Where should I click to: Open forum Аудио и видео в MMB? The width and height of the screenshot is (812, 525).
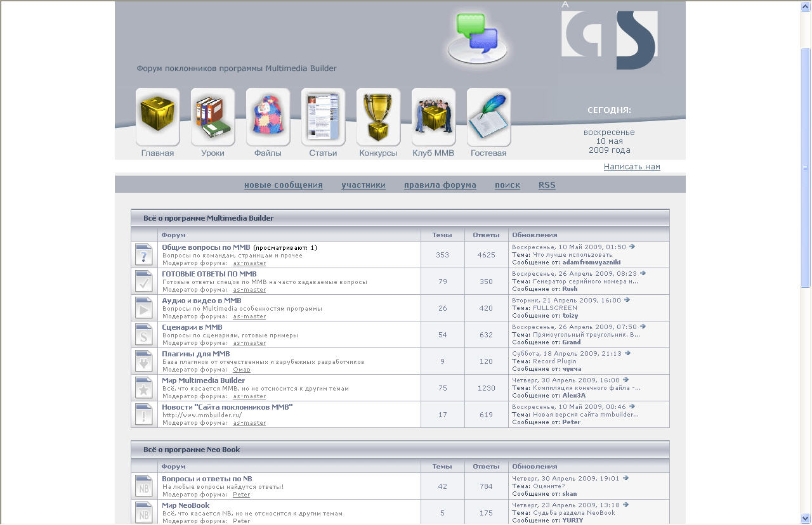(202, 301)
